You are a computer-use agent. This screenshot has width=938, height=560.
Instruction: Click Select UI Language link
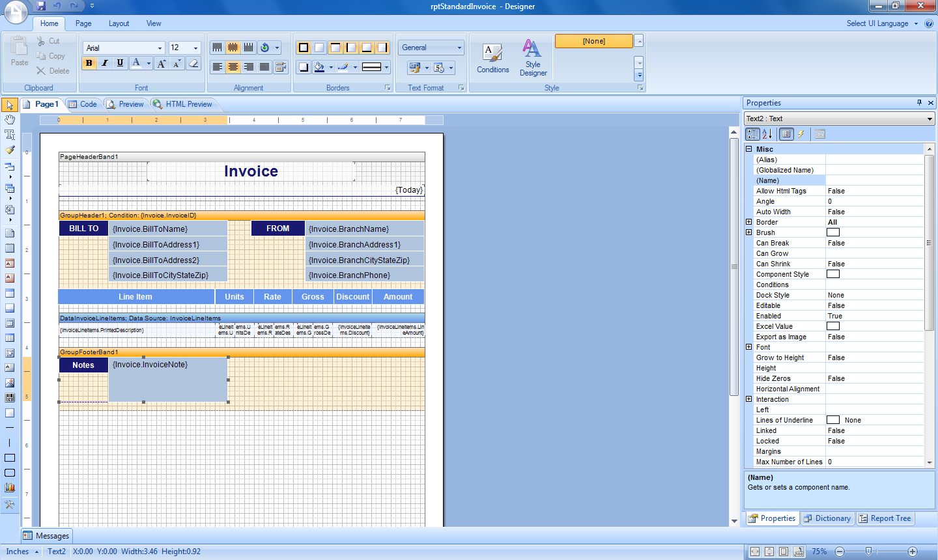(x=877, y=23)
